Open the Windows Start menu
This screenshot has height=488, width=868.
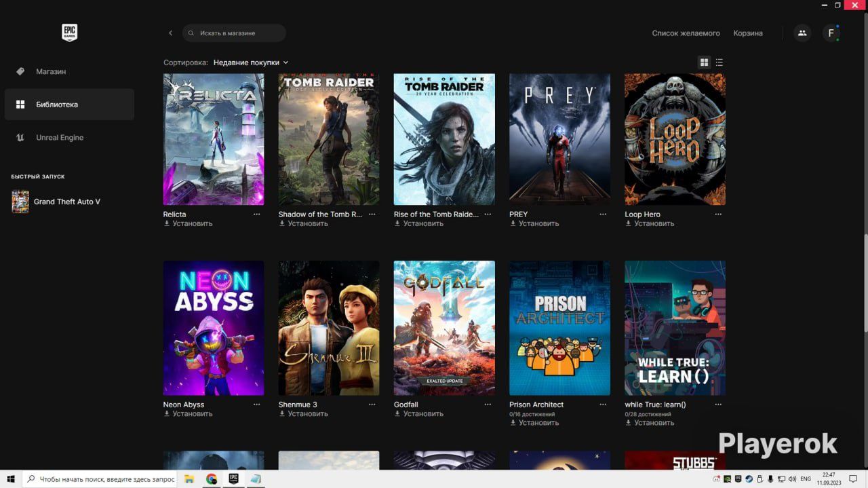click(11, 478)
